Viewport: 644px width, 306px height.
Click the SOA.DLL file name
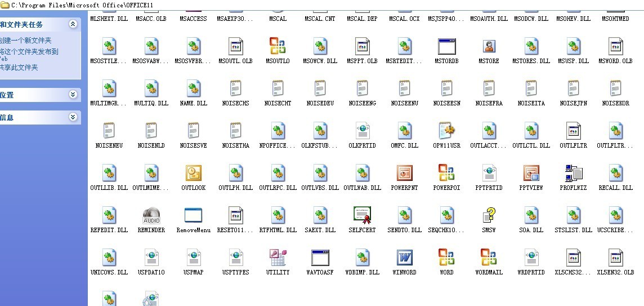(x=531, y=230)
